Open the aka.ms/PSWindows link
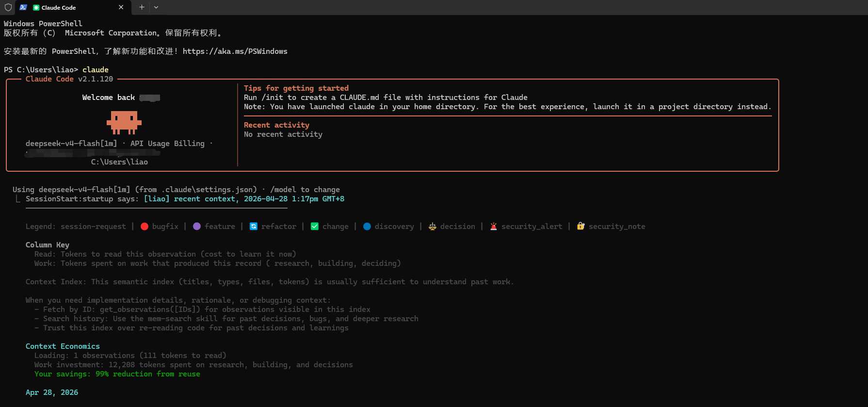 pos(235,51)
